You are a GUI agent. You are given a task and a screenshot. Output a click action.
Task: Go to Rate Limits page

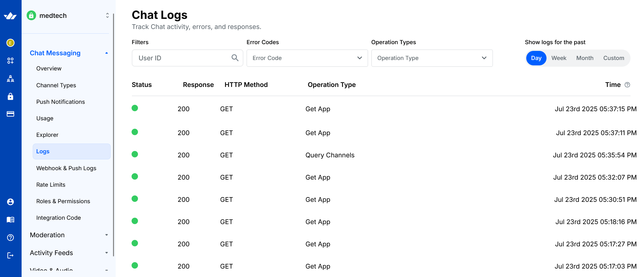[51, 185]
